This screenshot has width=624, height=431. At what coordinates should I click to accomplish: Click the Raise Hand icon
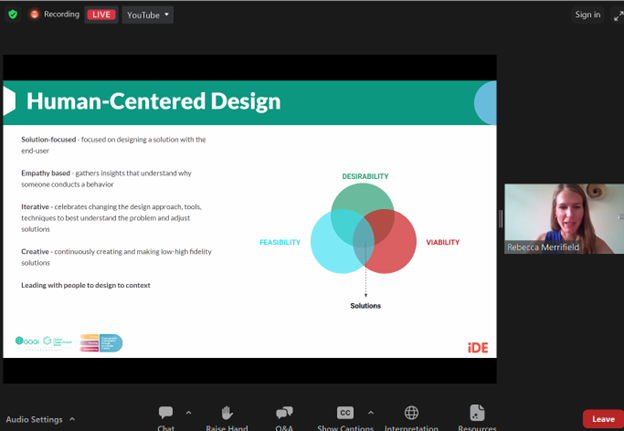pyautogui.click(x=227, y=413)
